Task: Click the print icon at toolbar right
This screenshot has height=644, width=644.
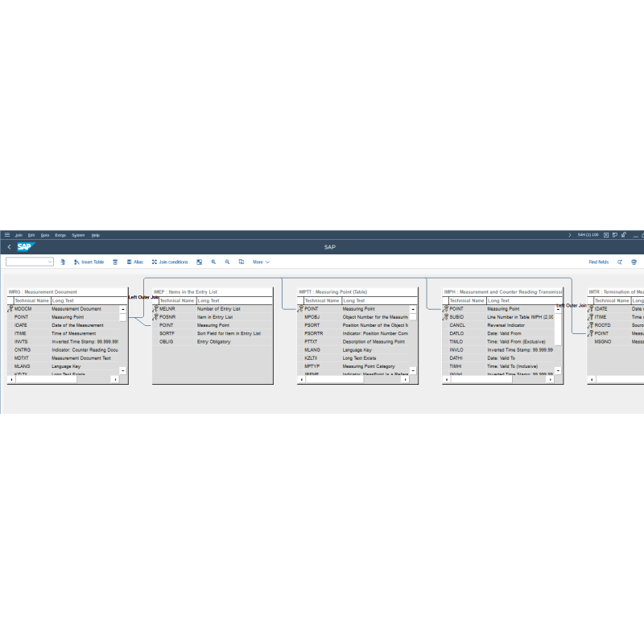Action: coord(634,262)
